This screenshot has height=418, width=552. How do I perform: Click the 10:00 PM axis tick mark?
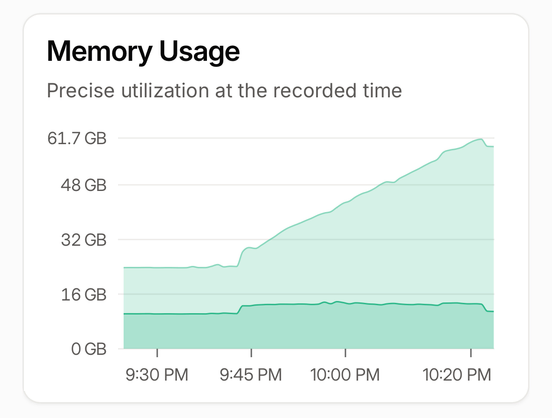345,353
